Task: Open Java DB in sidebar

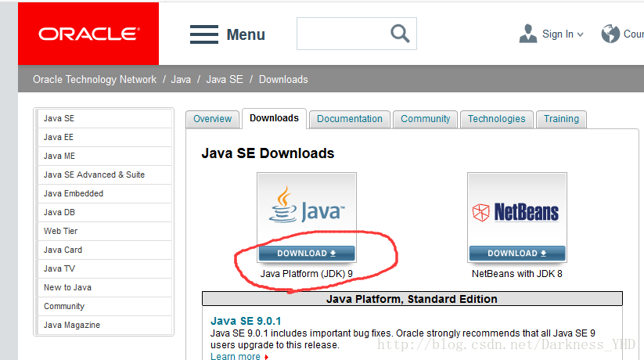Action: [x=104, y=212]
